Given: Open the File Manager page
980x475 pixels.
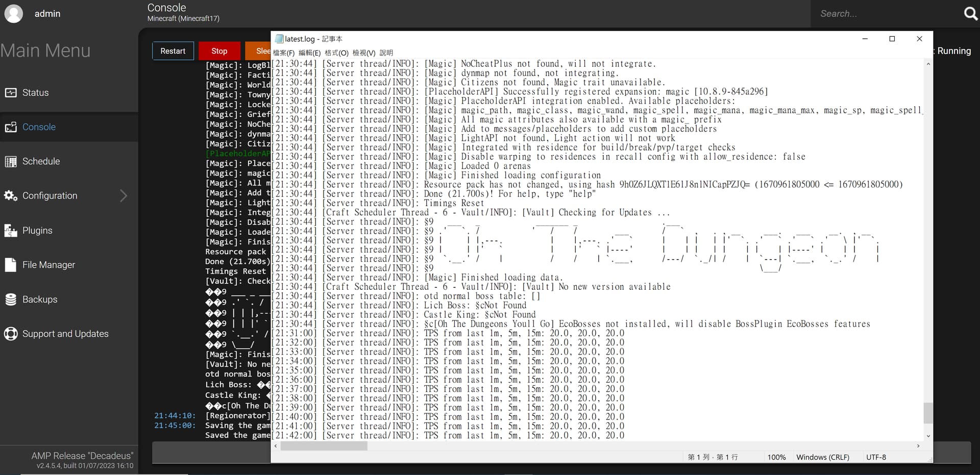Looking at the screenshot, I should coord(69,265).
